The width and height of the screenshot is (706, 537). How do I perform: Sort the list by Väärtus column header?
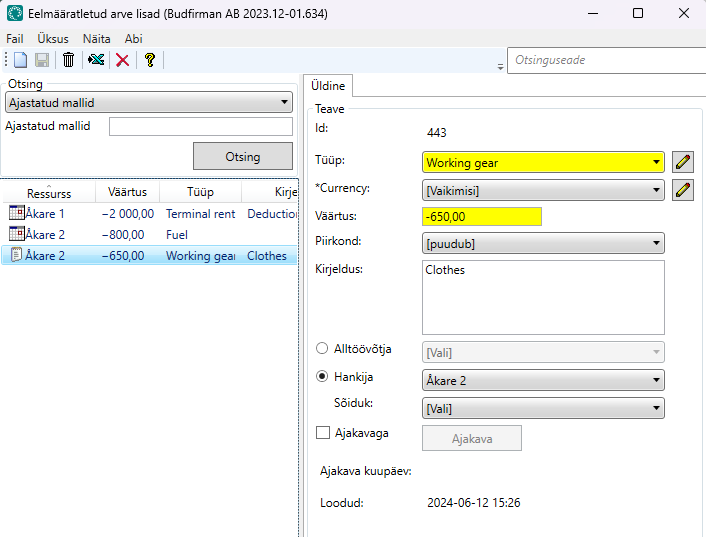(x=127, y=192)
